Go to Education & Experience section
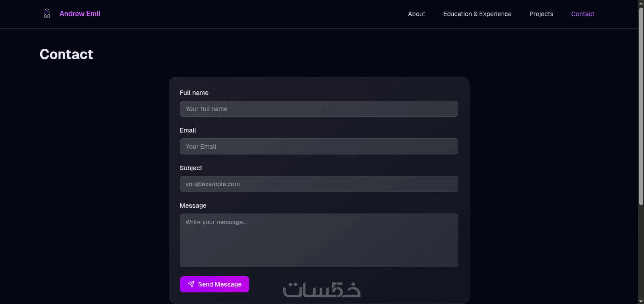 (477, 14)
